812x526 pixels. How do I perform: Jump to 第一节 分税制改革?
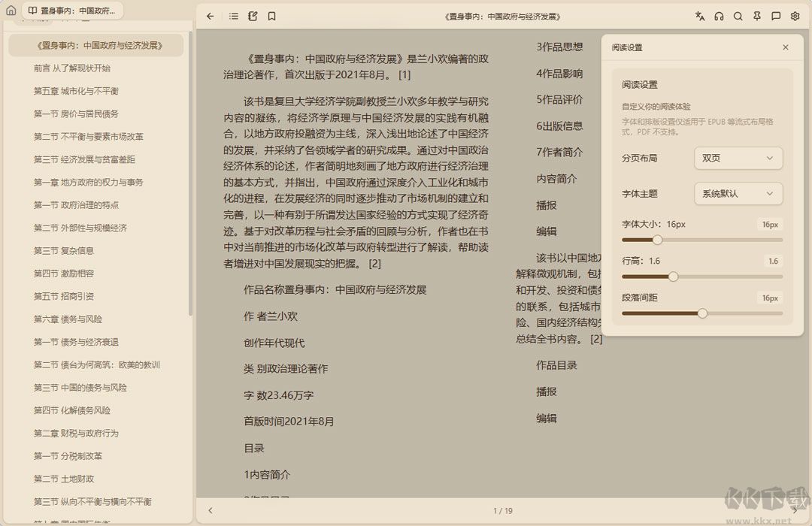click(x=68, y=455)
